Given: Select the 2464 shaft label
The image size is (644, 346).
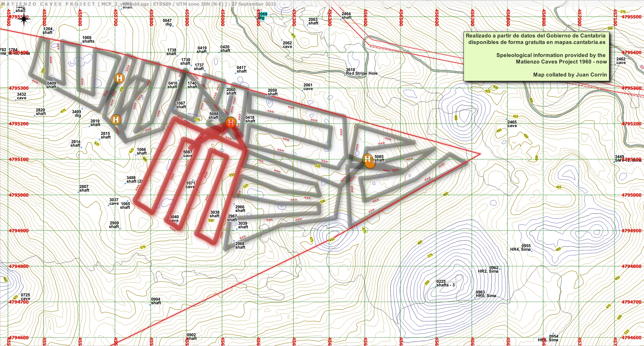Looking at the screenshot, I should tap(346, 16).
